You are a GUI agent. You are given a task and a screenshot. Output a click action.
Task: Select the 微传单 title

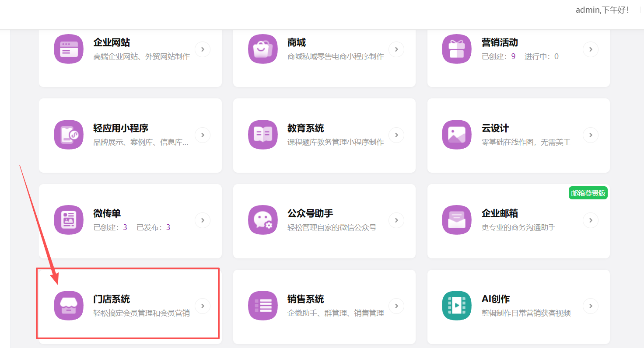point(107,213)
